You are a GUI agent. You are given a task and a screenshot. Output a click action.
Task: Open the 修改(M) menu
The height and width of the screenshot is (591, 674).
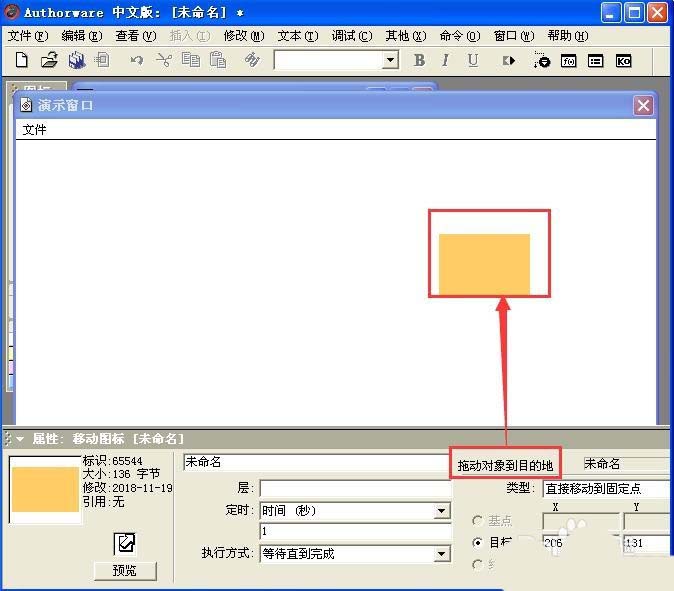click(x=244, y=36)
